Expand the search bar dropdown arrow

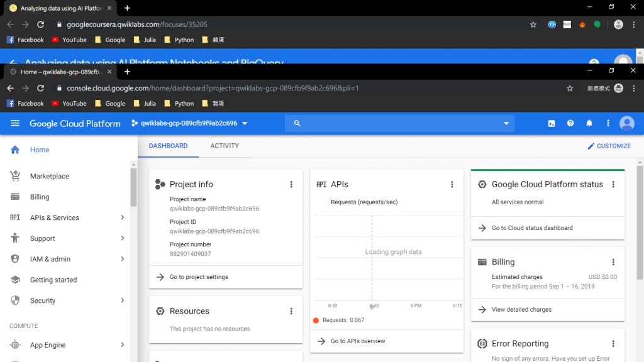(x=506, y=123)
